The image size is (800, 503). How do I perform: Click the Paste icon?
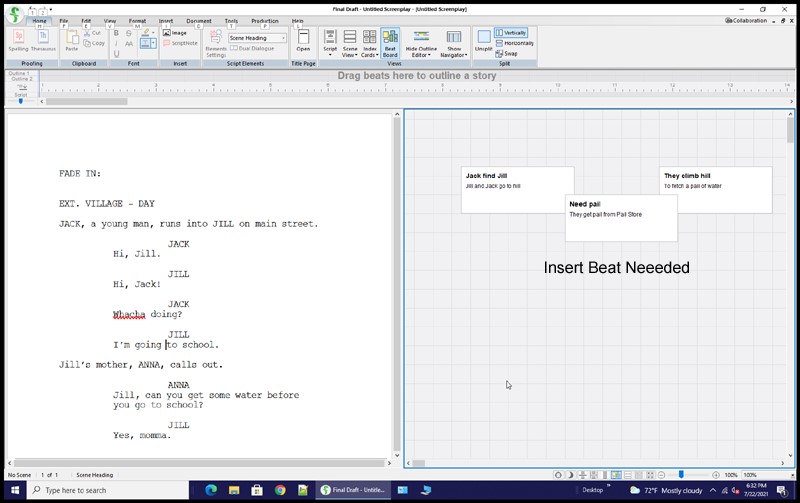pos(72,40)
